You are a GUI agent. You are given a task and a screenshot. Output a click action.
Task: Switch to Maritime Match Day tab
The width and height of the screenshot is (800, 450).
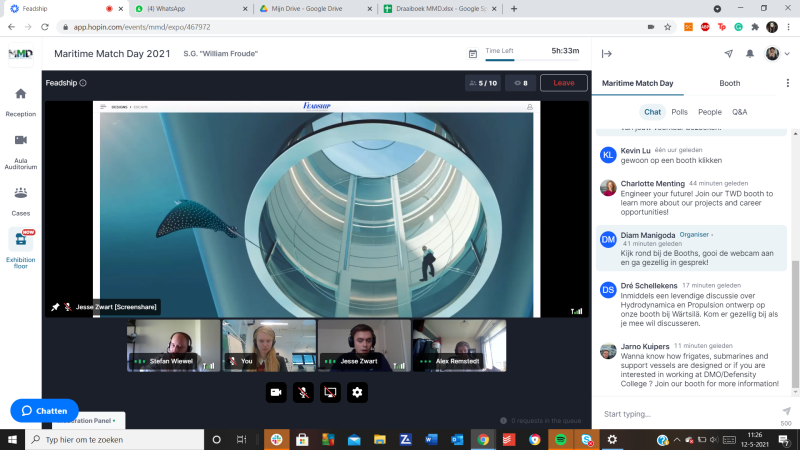coord(638,83)
